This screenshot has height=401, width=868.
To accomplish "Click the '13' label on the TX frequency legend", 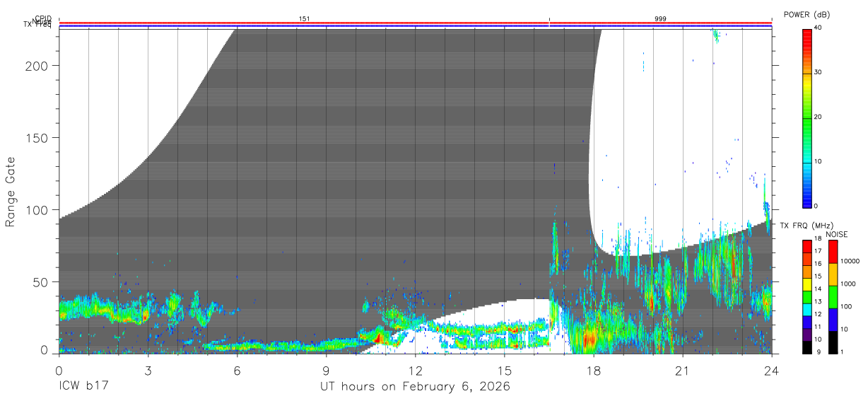I will pyautogui.click(x=818, y=301).
